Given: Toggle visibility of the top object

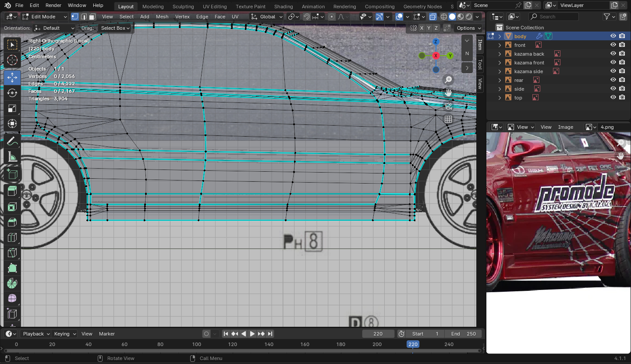Looking at the screenshot, I should [x=613, y=98].
